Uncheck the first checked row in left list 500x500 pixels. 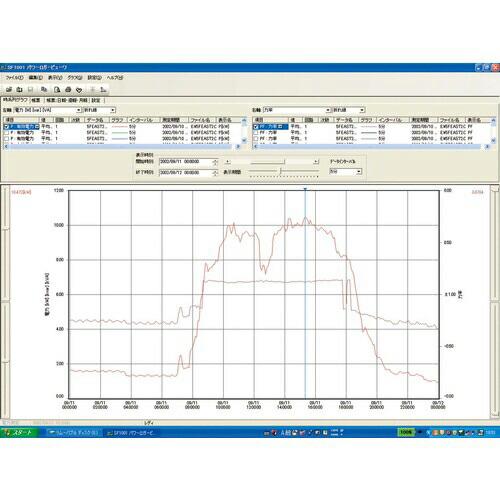pos(6,127)
